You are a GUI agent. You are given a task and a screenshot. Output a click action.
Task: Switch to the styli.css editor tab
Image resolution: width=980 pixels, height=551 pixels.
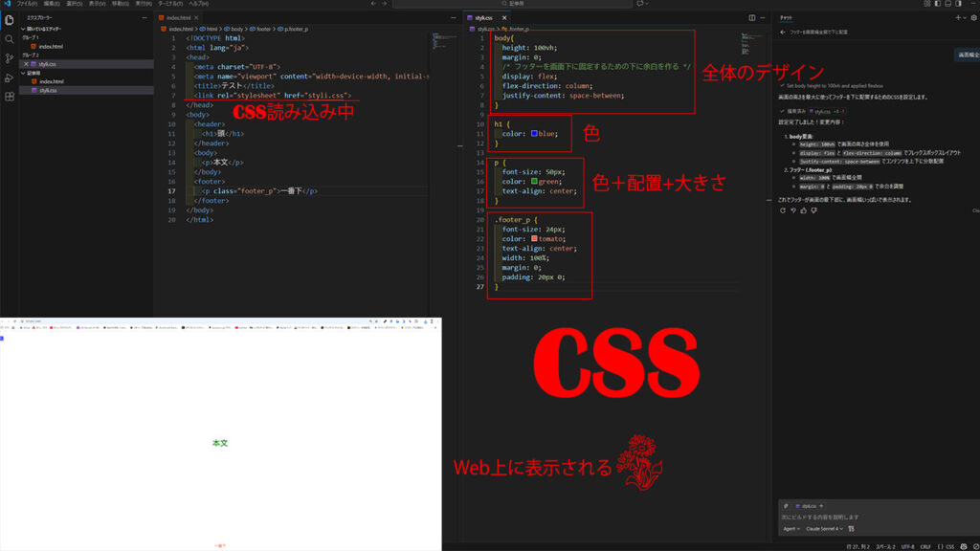(482, 17)
